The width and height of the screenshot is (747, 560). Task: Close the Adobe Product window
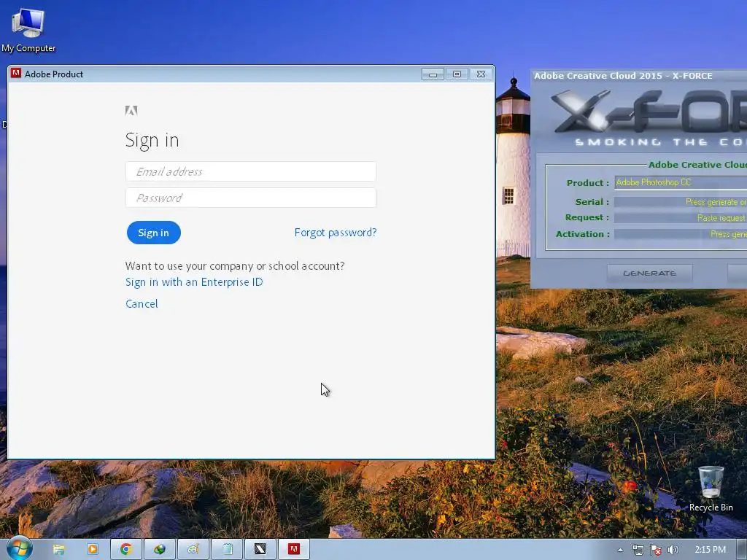pos(481,74)
